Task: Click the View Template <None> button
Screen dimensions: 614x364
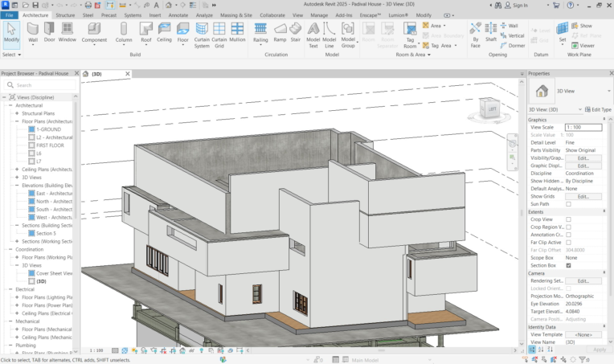Action: (x=583, y=334)
